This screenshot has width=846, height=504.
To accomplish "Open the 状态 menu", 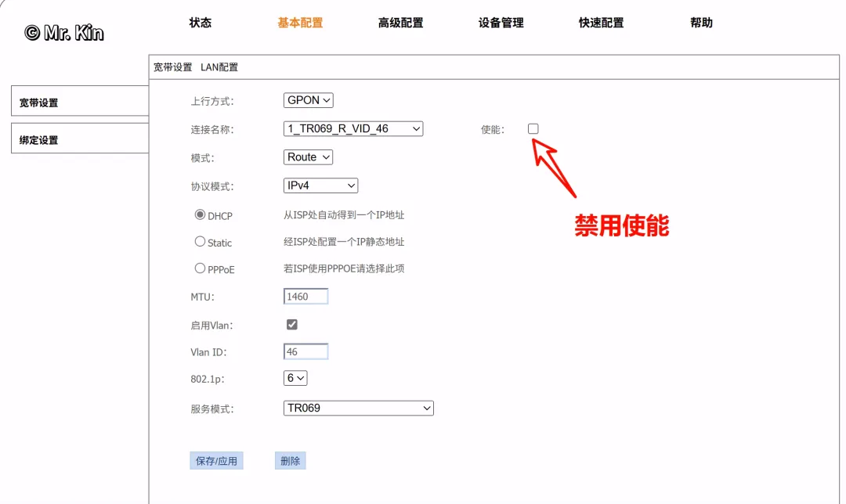I will click(201, 23).
